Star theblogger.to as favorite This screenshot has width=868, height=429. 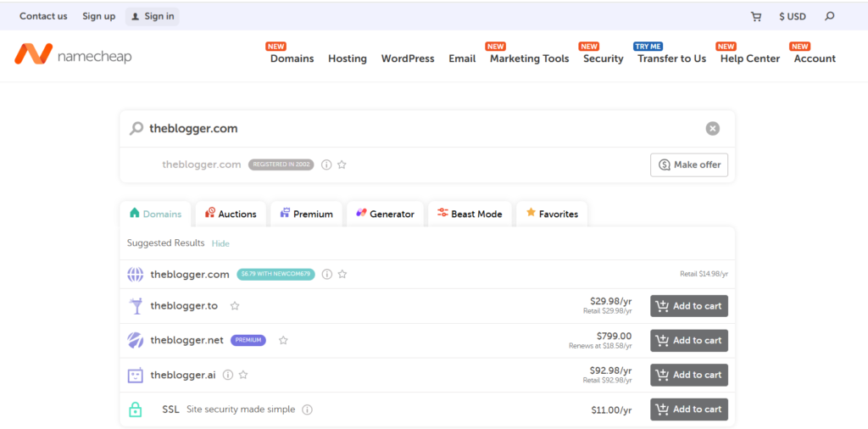tap(235, 305)
